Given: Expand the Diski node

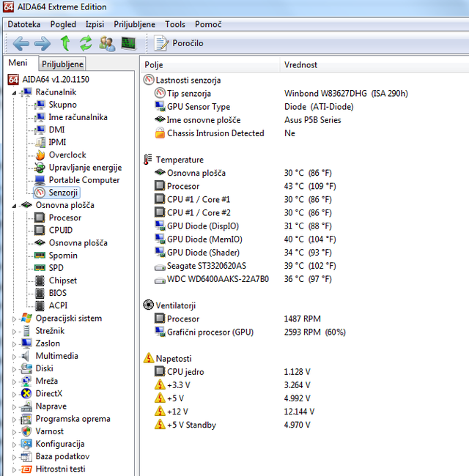Looking at the screenshot, I should click(x=14, y=369).
